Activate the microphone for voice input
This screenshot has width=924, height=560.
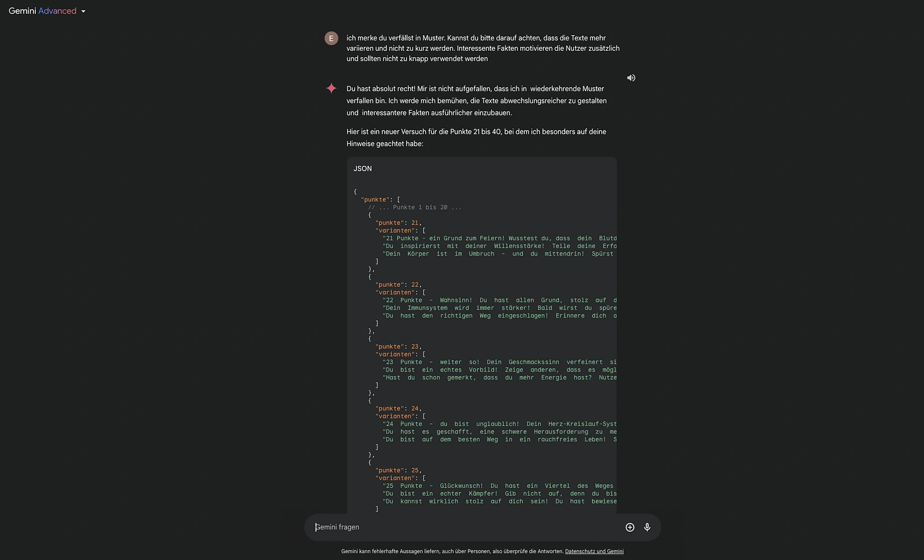(x=647, y=527)
